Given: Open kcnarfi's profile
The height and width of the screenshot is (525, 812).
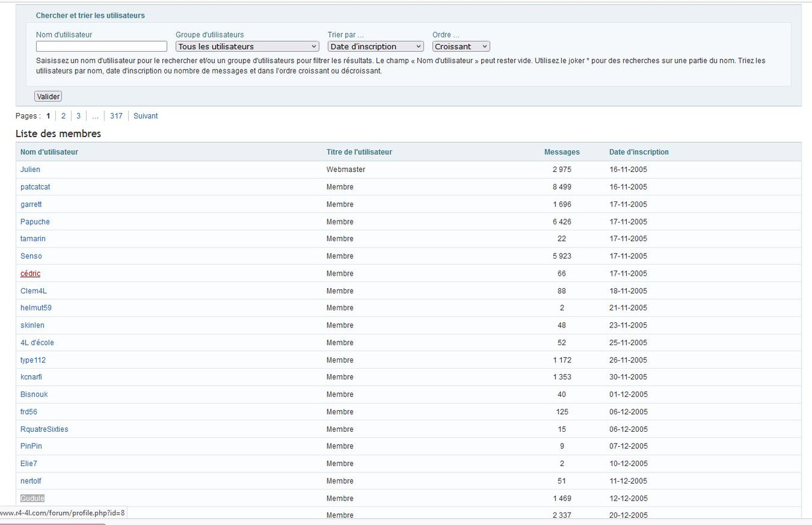Looking at the screenshot, I should (x=31, y=377).
